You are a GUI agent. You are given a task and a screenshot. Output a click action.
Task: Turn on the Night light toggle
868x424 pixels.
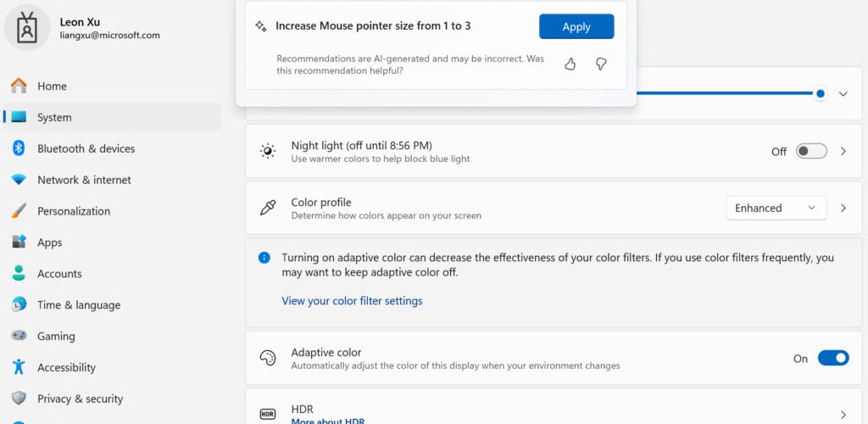[811, 151]
